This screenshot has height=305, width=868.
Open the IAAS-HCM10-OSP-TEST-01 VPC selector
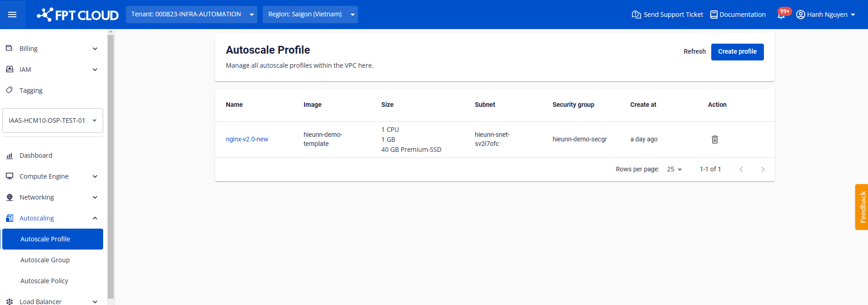[x=53, y=120]
